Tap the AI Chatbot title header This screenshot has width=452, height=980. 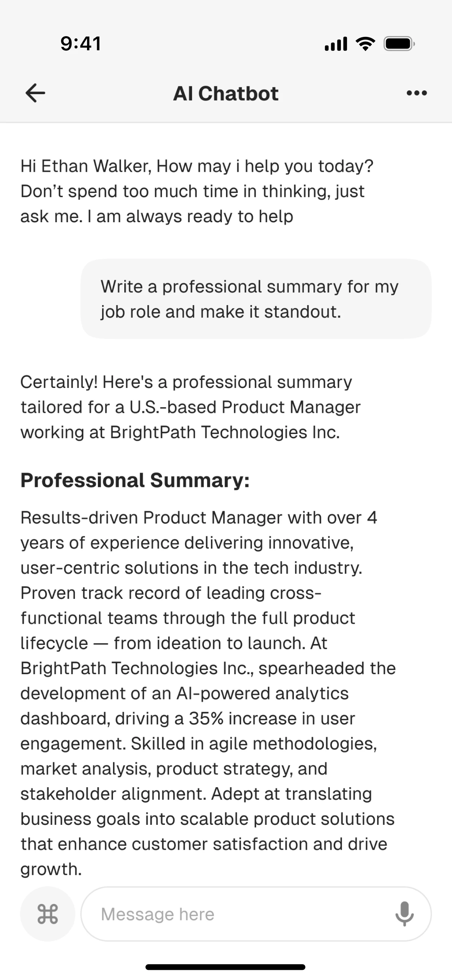click(x=226, y=92)
